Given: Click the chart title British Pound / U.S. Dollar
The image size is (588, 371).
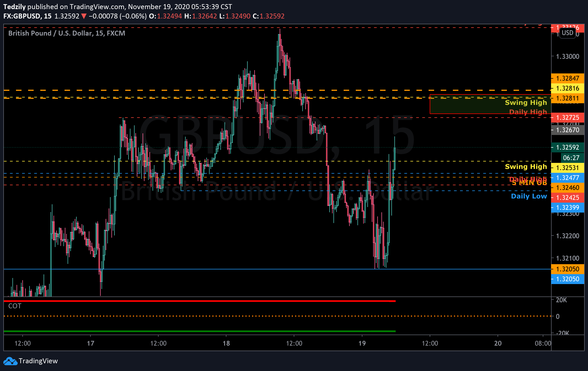Looking at the screenshot, I should (67, 33).
